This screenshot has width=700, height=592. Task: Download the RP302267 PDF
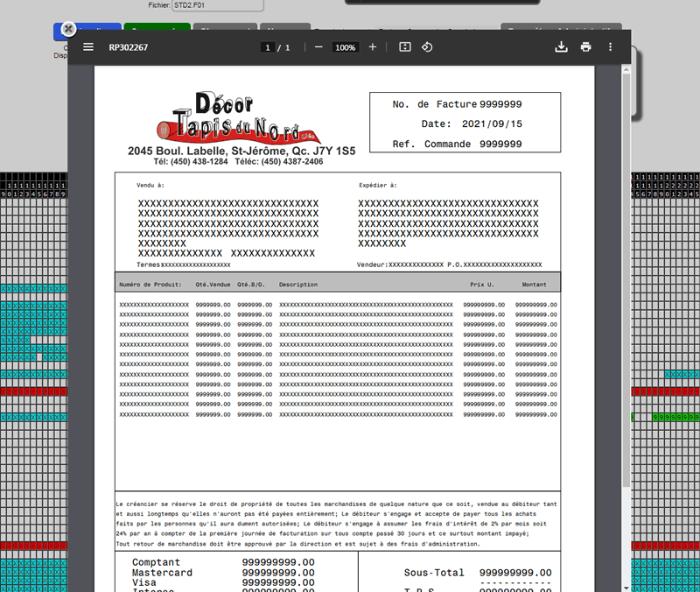coord(561,47)
